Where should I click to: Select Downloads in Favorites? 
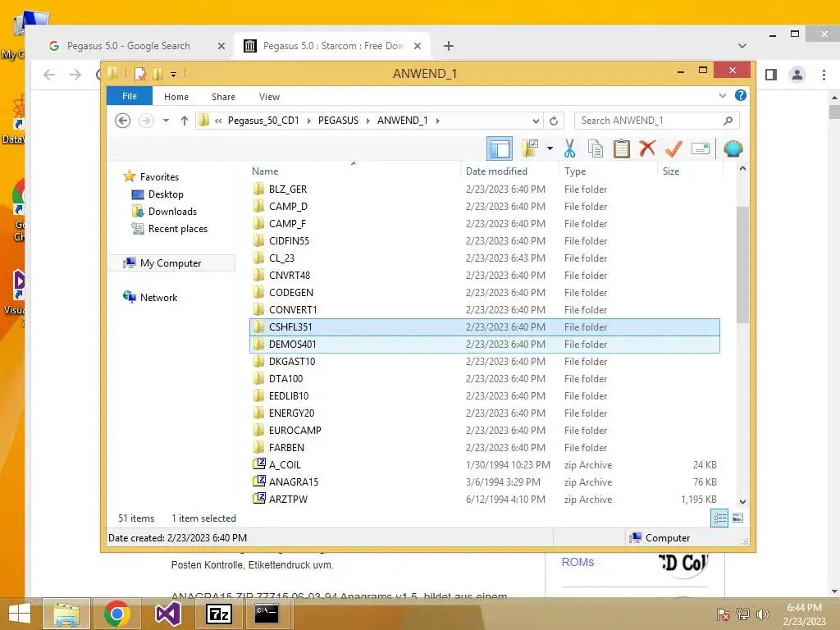point(172,211)
